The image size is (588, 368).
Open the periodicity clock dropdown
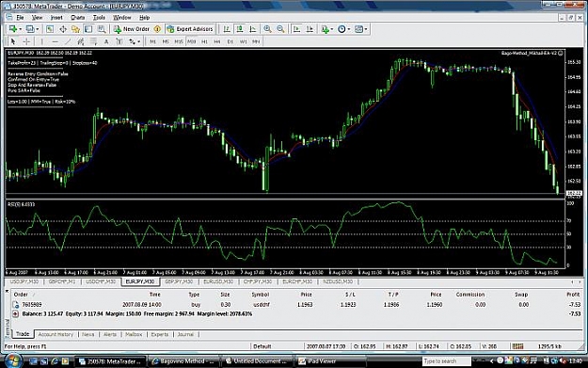tap(344, 29)
